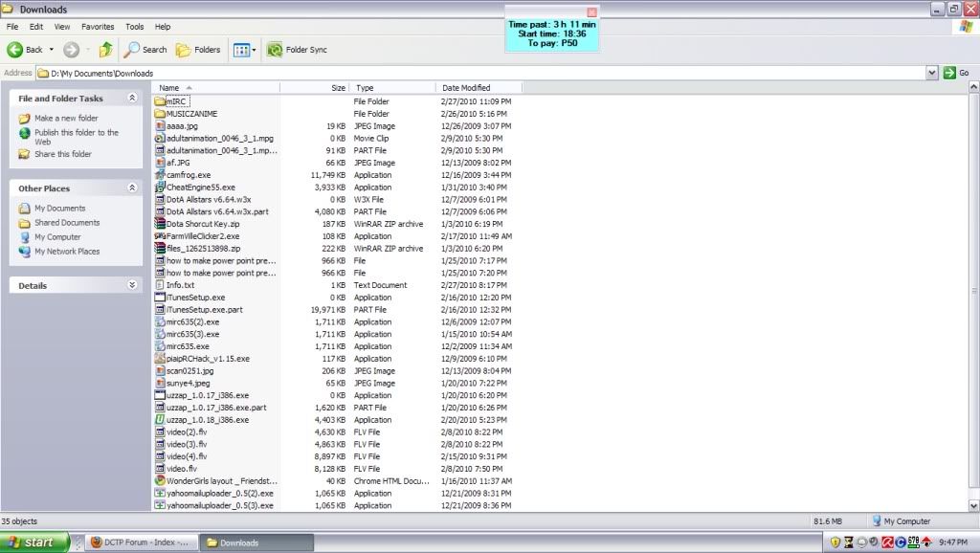Image resolution: width=980 pixels, height=553 pixels.
Task: Collapse the File and Folder Tasks panel
Action: pos(132,98)
